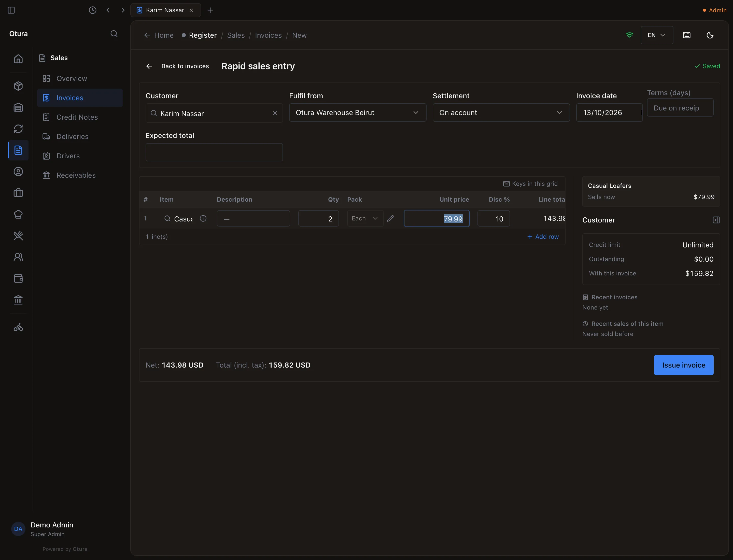Open the refresh sync icon in the rail
Image resolution: width=733 pixels, height=560 pixels.
click(18, 129)
